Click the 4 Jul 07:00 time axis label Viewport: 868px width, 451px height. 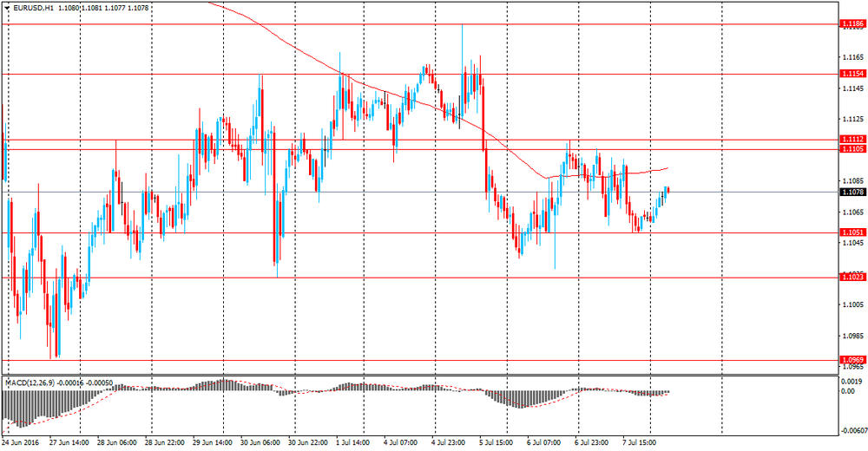pos(400,442)
